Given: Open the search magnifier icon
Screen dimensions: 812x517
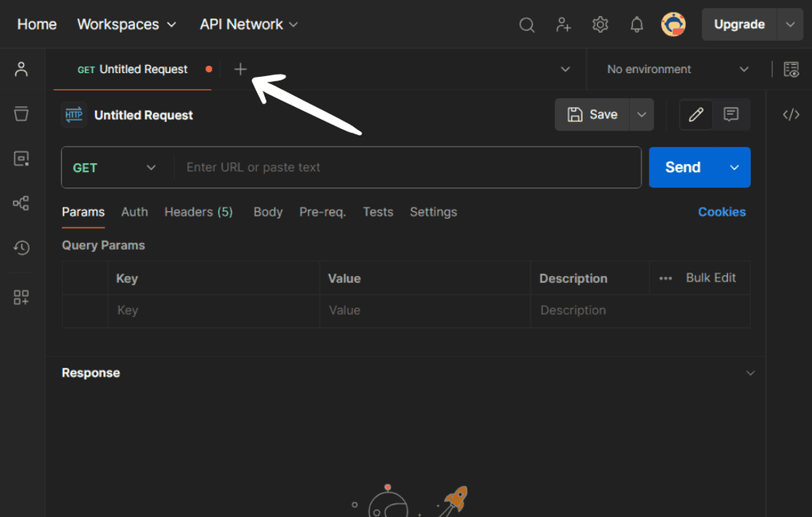Looking at the screenshot, I should tap(527, 25).
